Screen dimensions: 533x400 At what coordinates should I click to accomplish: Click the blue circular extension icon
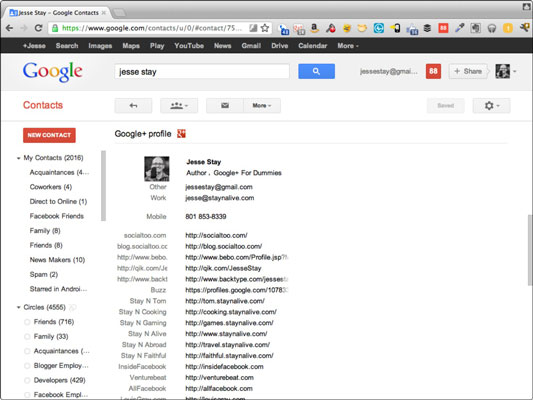pos(378,28)
